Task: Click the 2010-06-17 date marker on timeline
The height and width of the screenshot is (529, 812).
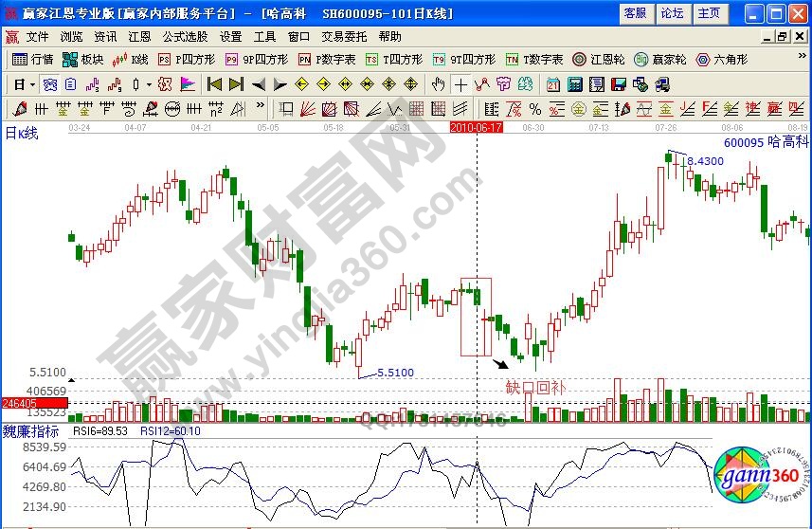Action: tap(476, 126)
